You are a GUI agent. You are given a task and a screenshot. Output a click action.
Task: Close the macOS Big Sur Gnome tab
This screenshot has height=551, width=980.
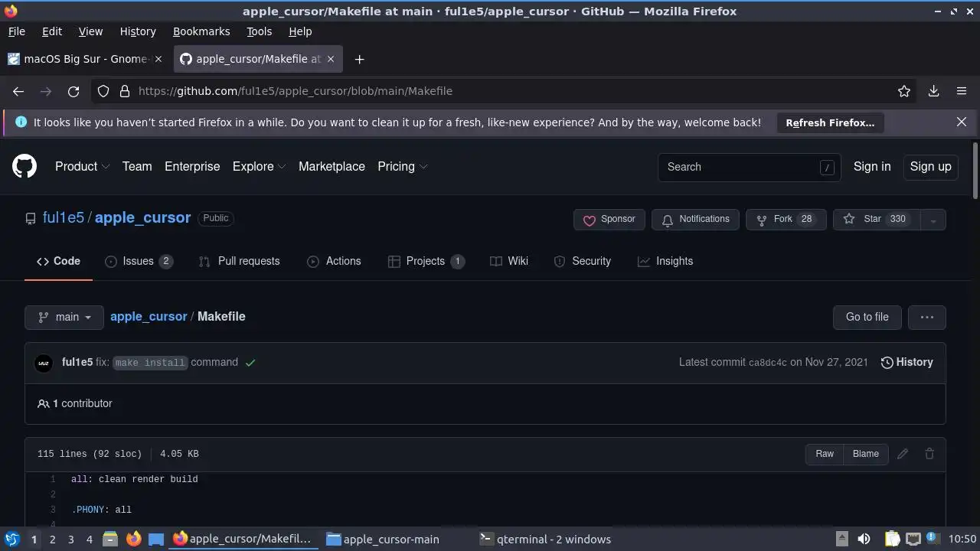click(158, 59)
